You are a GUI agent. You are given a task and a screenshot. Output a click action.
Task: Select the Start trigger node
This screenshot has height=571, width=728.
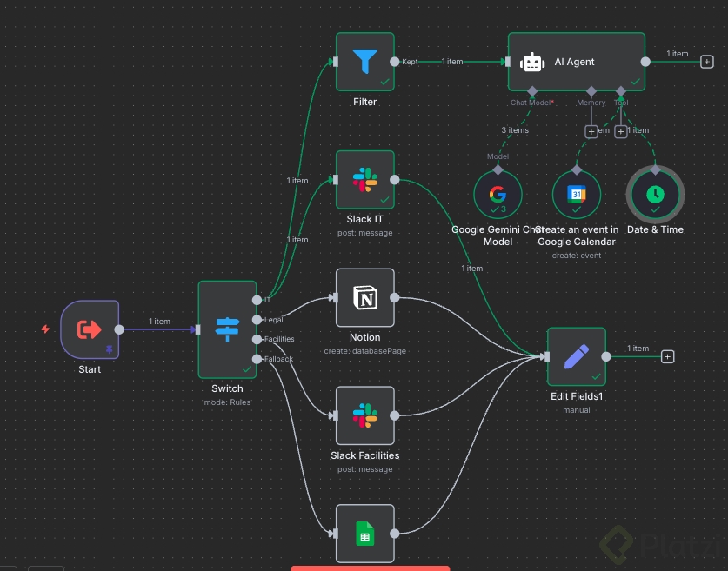click(x=90, y=329)
